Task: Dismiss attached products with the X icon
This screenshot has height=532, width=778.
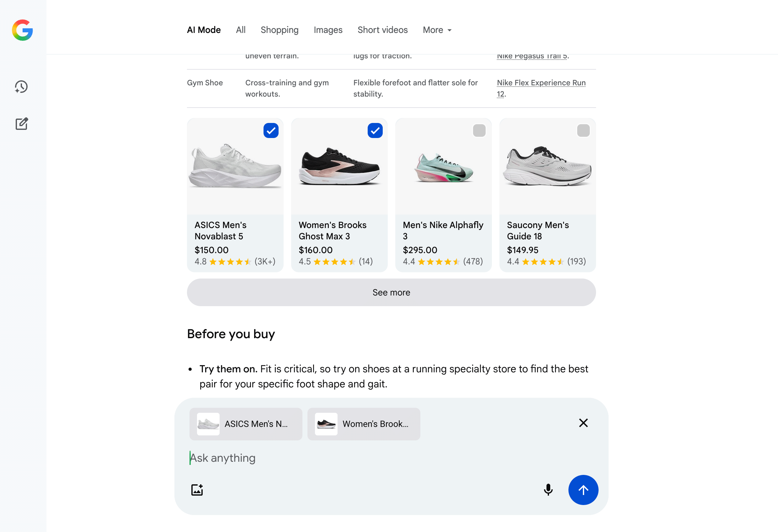Action: [583, 423]
